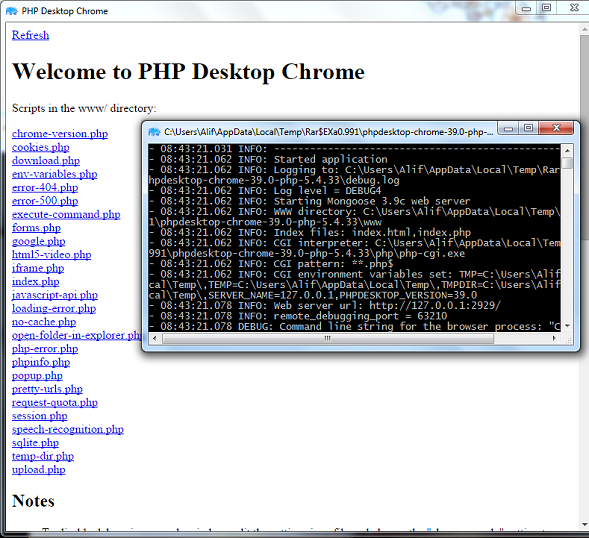Open loading-error.php link

tap(54, 308)
